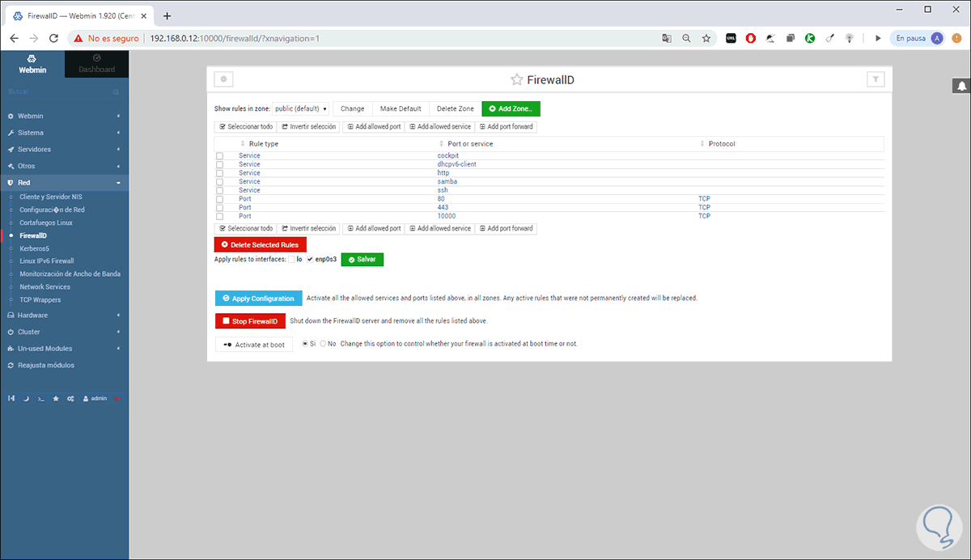Collapse the Red sidebar category
Viewport: 971px width, 560px height.
click(64, 183)
